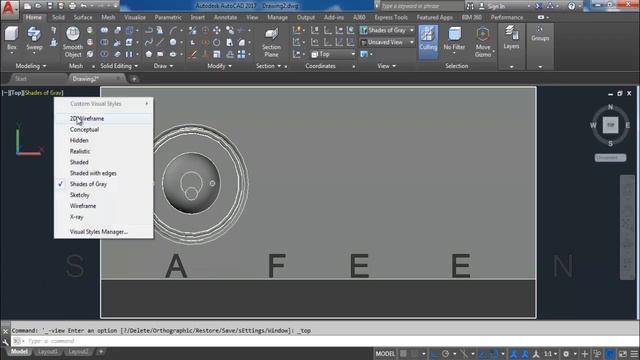This screenshot has width=640, height=360.
Task: Open Visual Styles Manager entry
Action: click(104, 232)
